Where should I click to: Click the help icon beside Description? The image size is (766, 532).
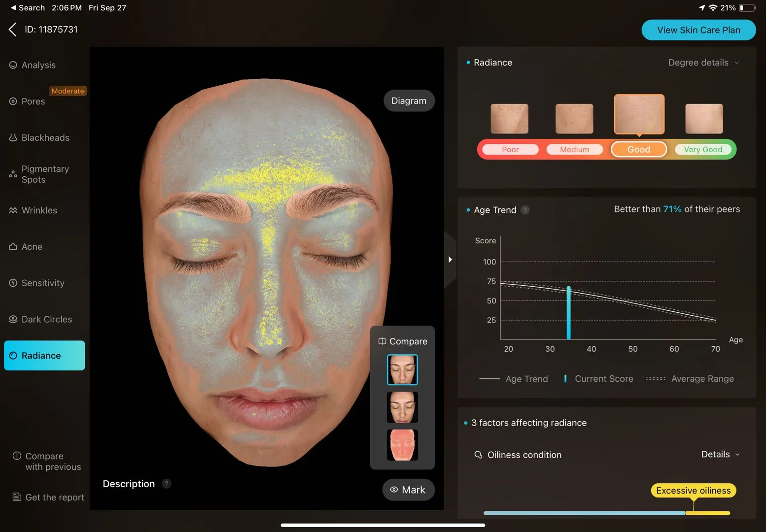click(x=167, y=484)
